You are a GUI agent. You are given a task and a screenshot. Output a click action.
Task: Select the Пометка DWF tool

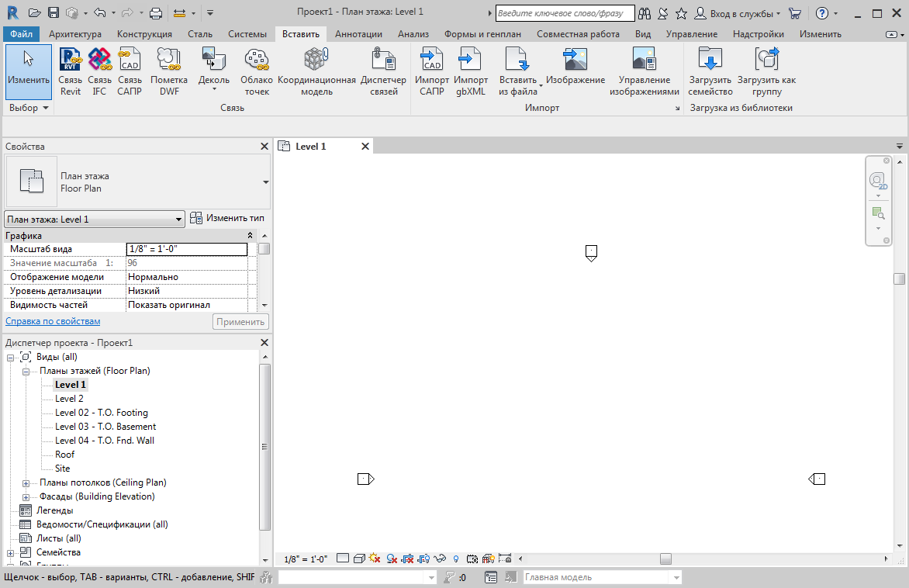(169, 72)
